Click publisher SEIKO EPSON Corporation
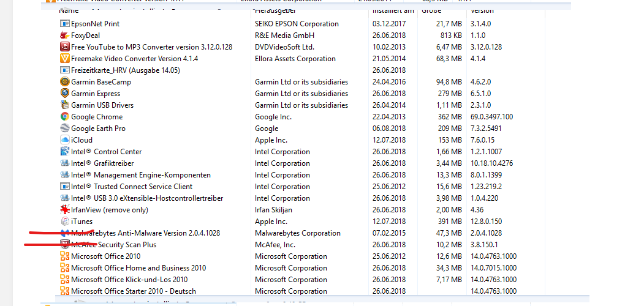This screenshot has height=306, width=644. (297, 24)
